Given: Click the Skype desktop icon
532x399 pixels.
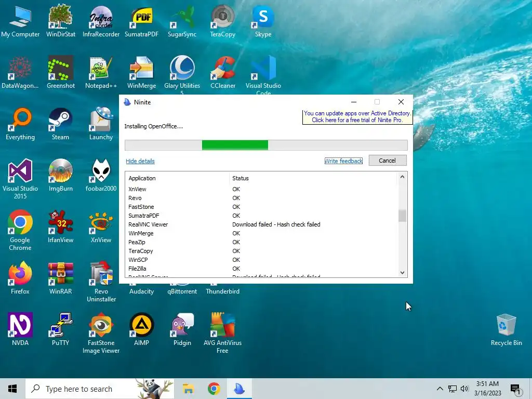Looking at the screenshot, I should tap(263, 21).
